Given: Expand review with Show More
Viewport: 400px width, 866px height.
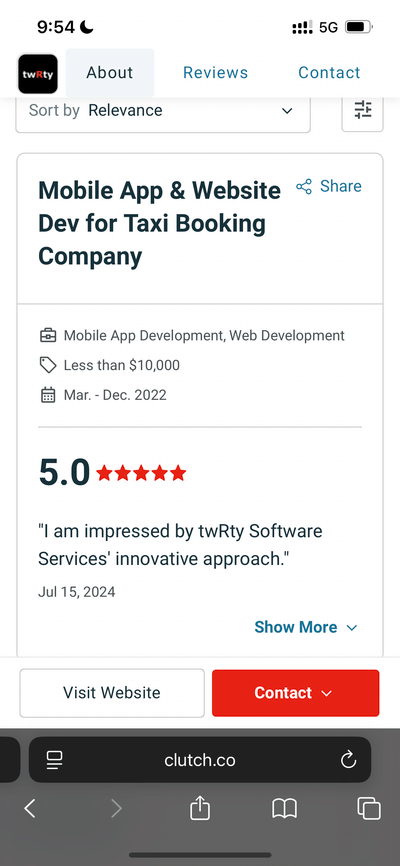Looking at the screenshot, I should coord(306,627).
